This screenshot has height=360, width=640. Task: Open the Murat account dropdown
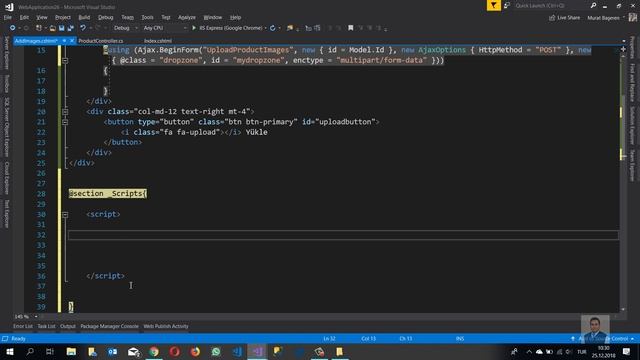606,18
